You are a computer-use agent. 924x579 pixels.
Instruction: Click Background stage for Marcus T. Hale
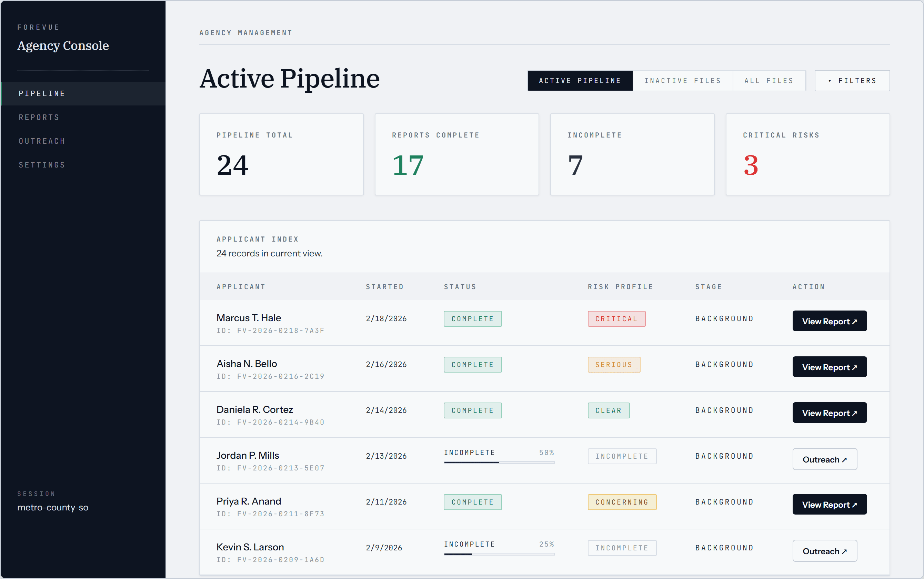724,318
